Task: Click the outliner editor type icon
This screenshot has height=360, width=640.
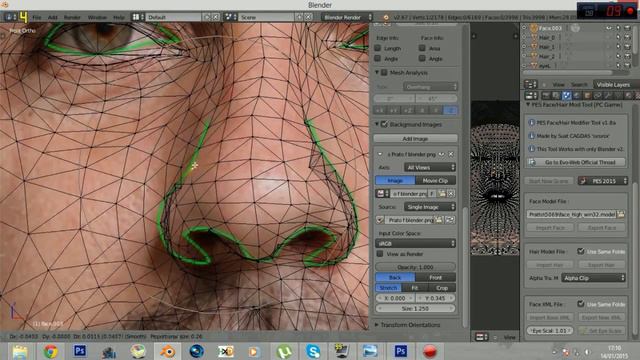Action: (530, 84)
